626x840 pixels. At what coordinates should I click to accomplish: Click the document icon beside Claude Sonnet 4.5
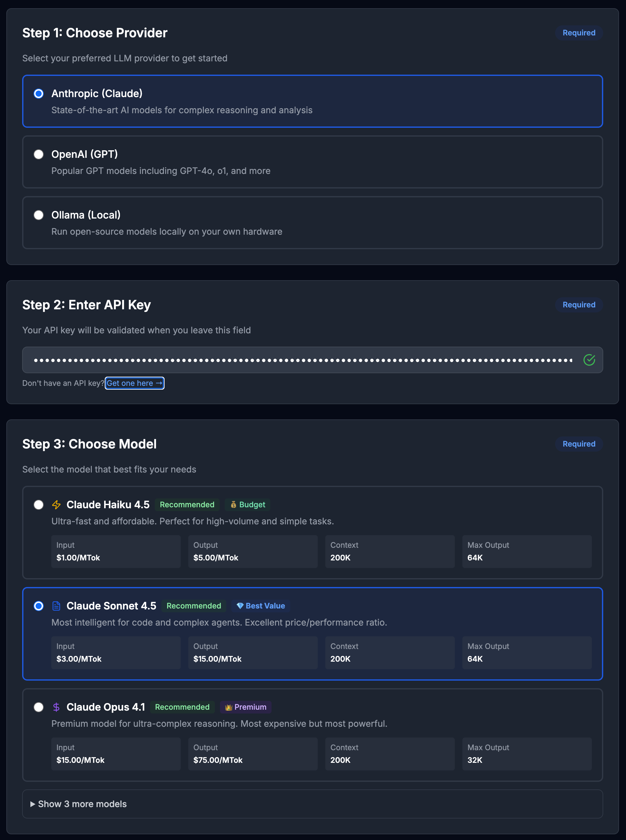pos(56,606)
